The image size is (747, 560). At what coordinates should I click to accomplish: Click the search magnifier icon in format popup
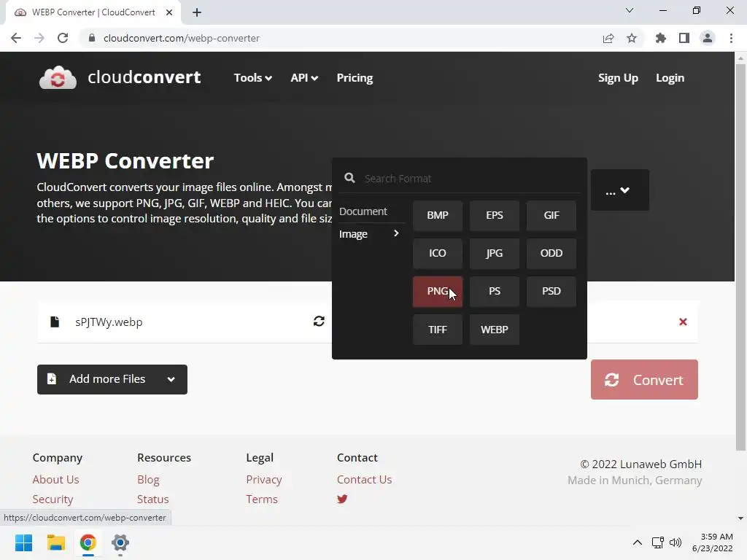point(349,178)
